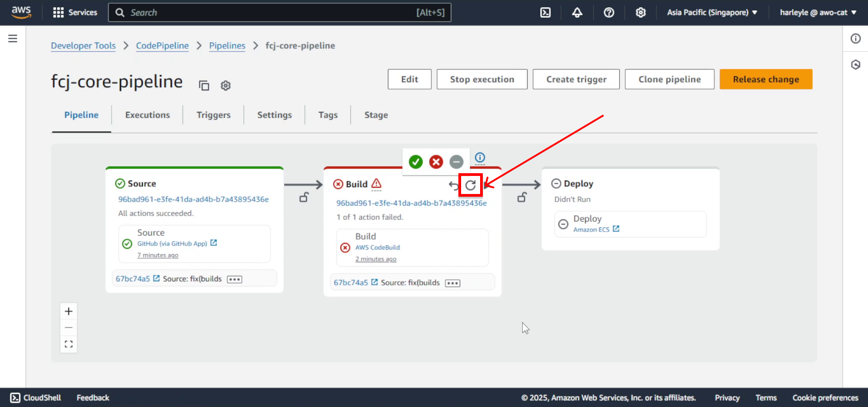Open Build stage execution ID link

click(411, 203)
